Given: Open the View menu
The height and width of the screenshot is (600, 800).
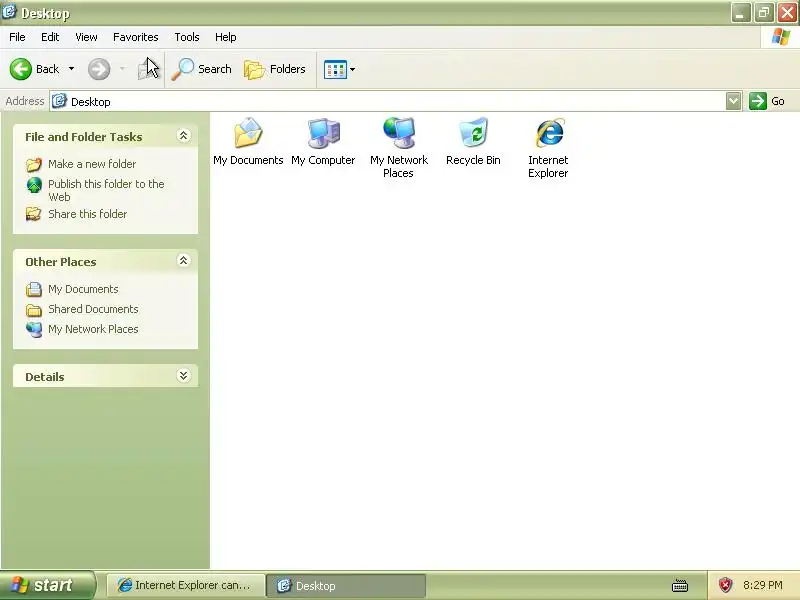Looking at the screenshot, I should (86, 37).
